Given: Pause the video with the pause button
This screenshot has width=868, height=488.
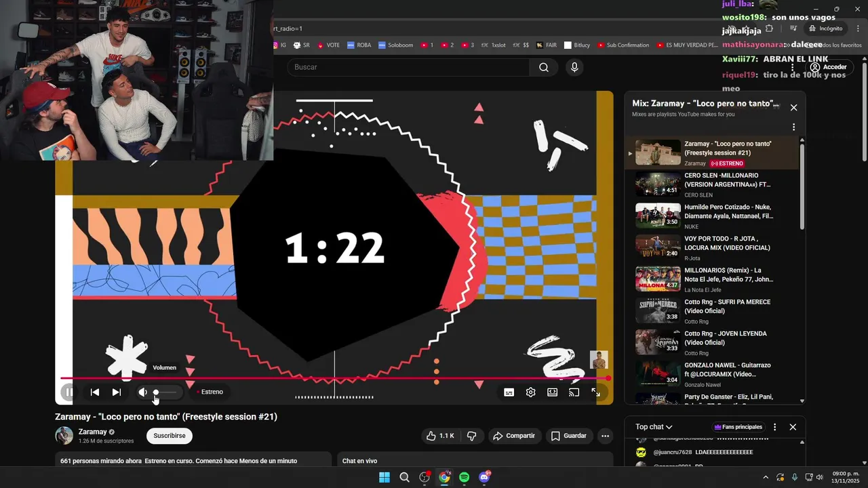Looking at the screenshot, I should [69, 392].
